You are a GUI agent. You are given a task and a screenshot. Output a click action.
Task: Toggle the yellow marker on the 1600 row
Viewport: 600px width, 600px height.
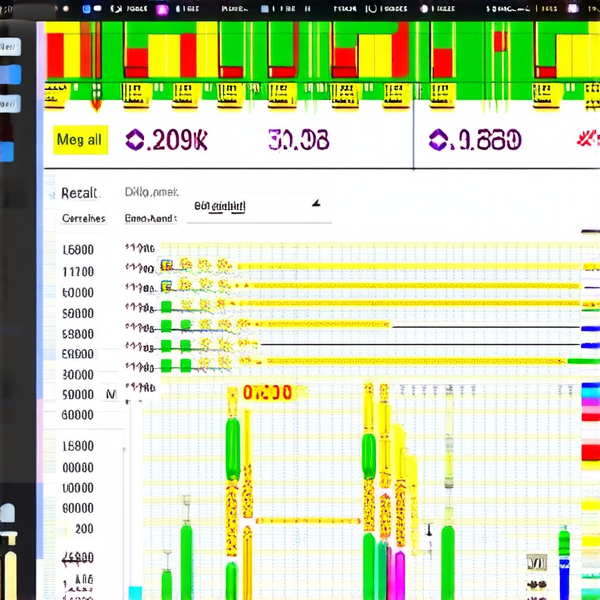point(165,266)
